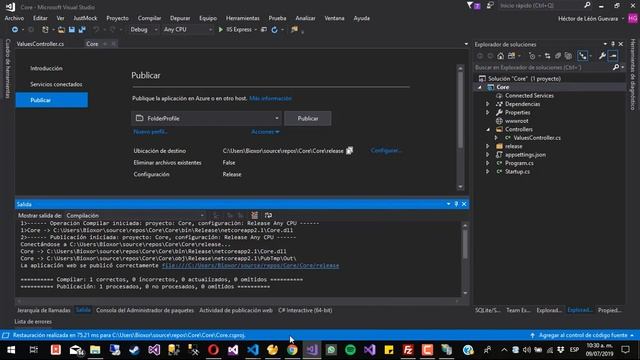Viewport: 640px width, 360px height.
Task: Click the feedback icon in the title bar
Action: (490, 5)
